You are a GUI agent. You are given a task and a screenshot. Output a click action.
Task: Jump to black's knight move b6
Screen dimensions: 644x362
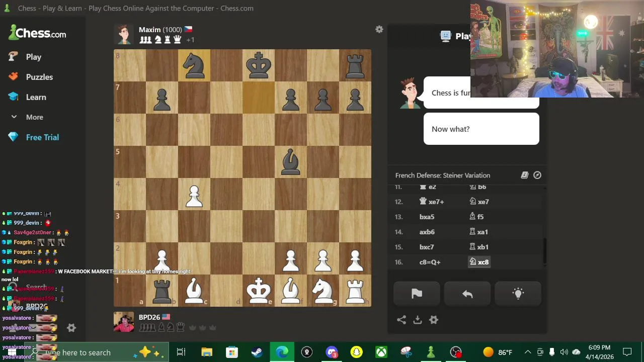tap(478, 187)
